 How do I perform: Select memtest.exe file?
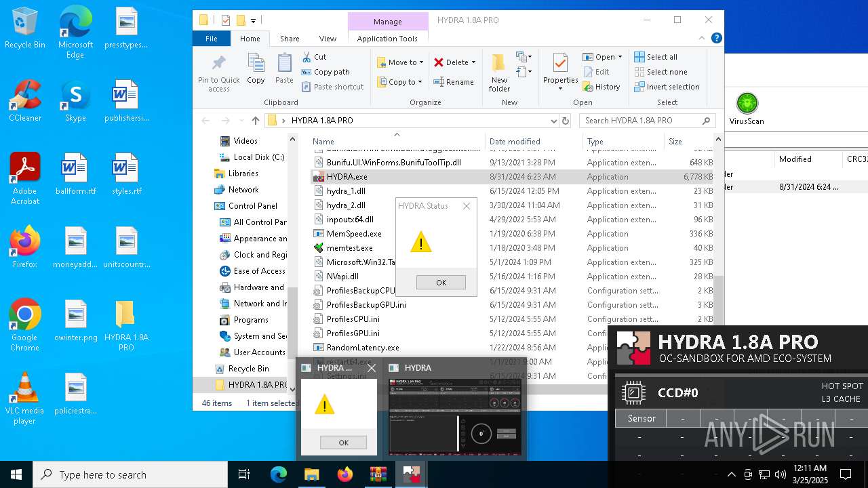click(349, 248)
